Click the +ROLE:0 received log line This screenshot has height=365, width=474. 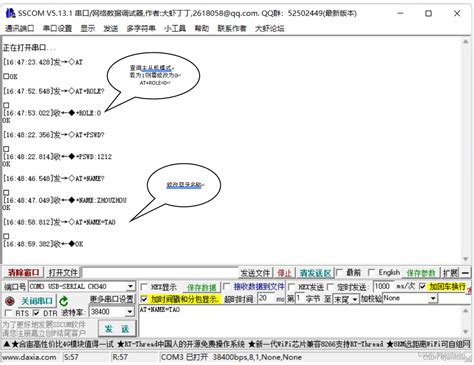(52, 113)
